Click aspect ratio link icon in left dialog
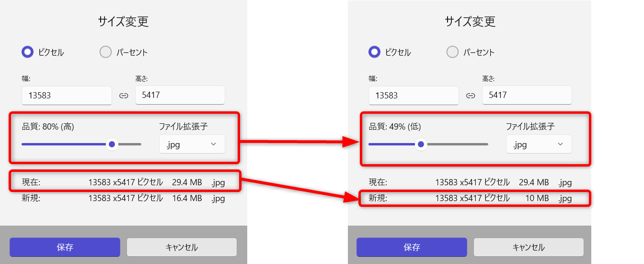 (x=124, y=96)
